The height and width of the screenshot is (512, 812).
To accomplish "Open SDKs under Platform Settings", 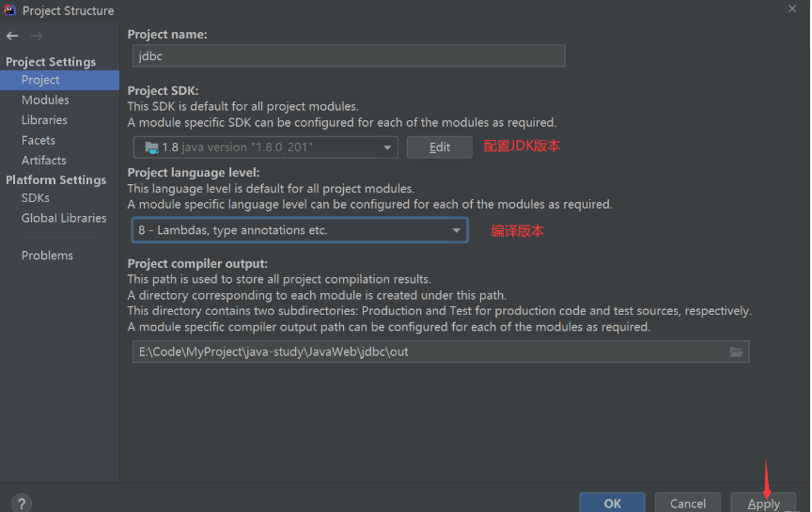I will (x=36, y=198).
